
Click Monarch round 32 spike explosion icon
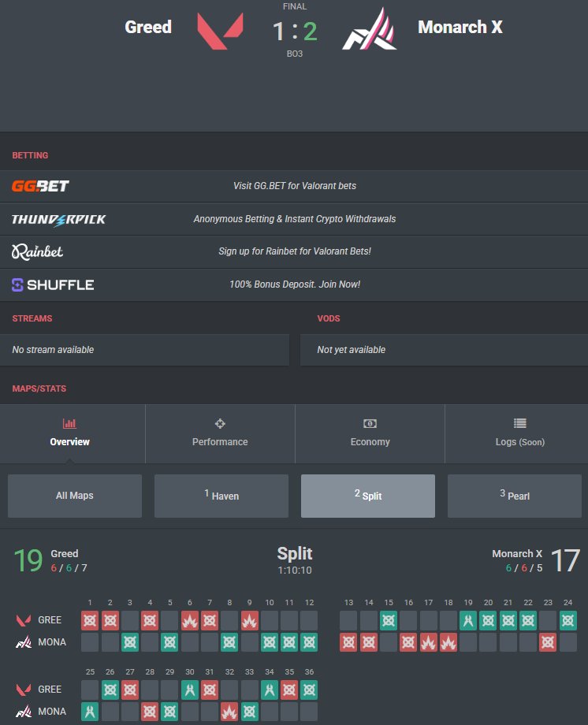pyautogui.click(x=229, y=712)
